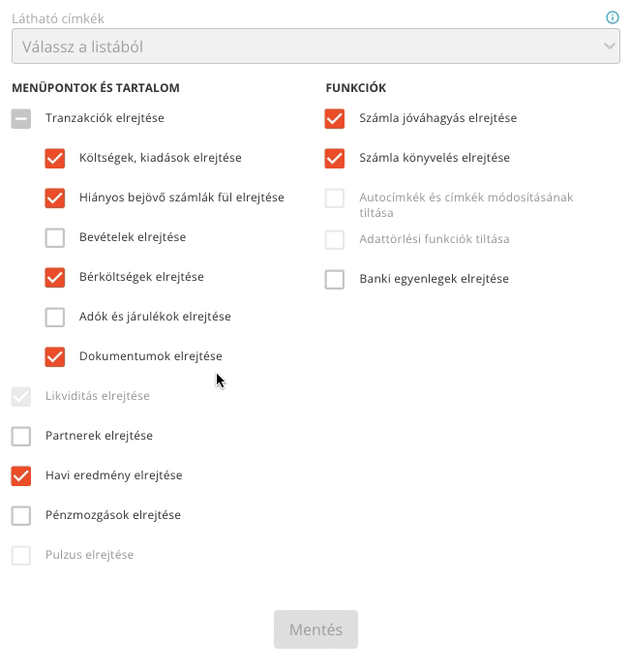Open the Látható címkék dropdown

[315, 46]
